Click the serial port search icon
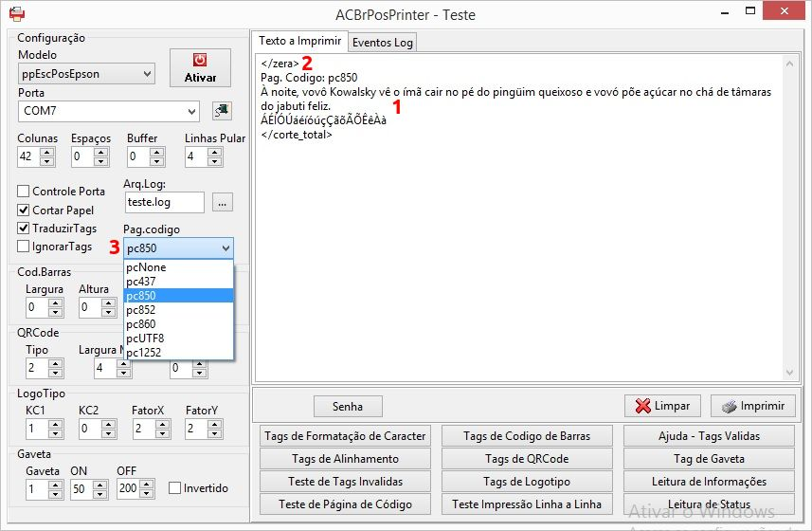Screen dimensions: 812x531 click(222, 110)
